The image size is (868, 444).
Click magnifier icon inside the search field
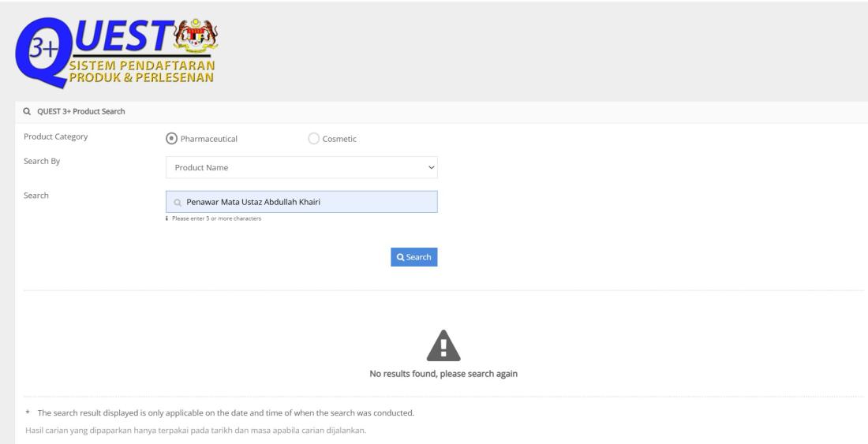point(178,202)
